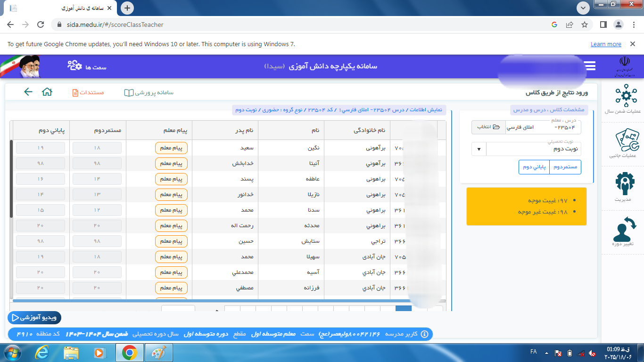
Task: Click پیام معلم button for نگین row
Action: pos(171,148)
